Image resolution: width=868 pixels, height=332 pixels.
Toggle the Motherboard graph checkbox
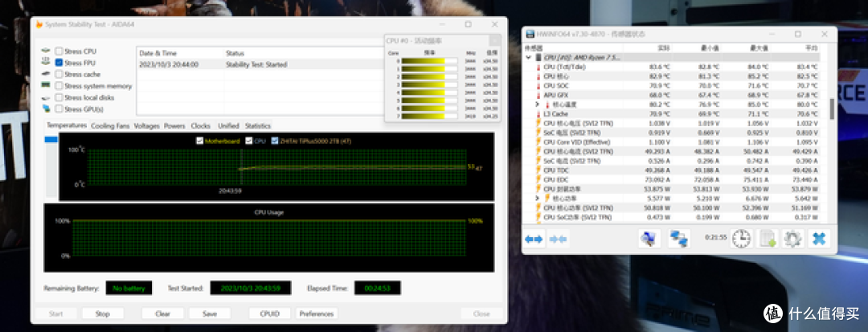tap(200, 141)
